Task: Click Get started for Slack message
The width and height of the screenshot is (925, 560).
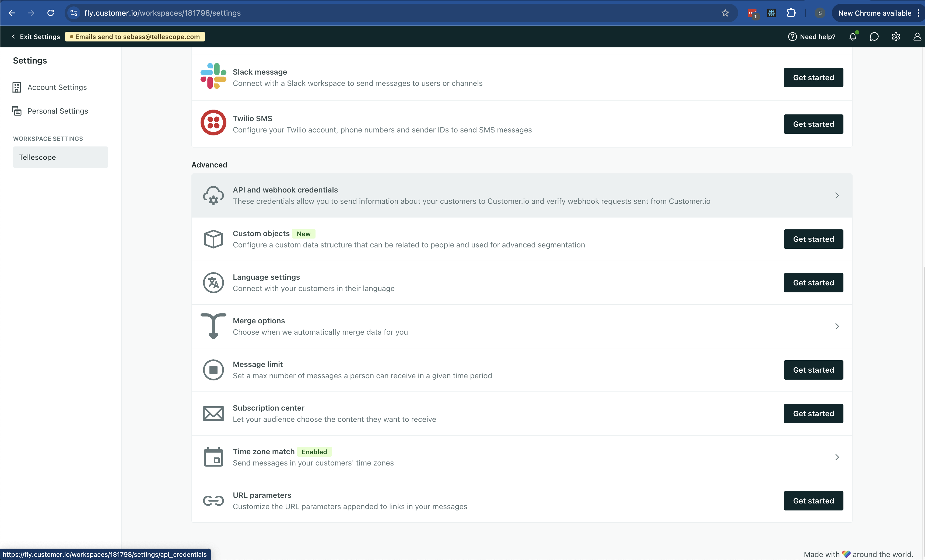Action: (x=813, y=78)
